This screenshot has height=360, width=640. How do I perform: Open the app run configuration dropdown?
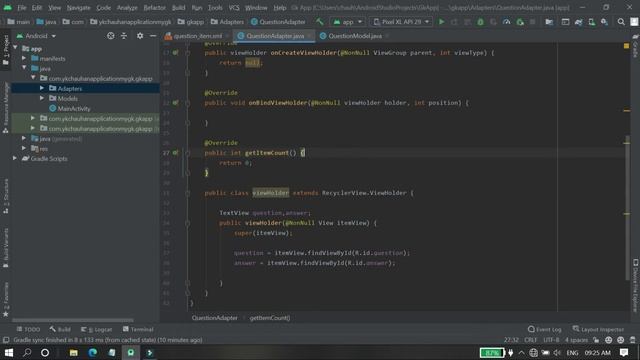point(347,22)
